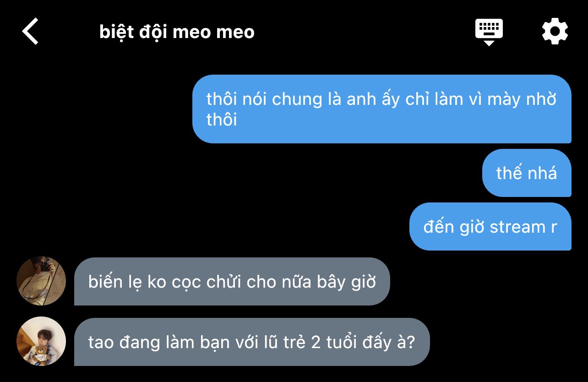This screenshot has height=382, width=588.
Task: Select the message 'tao đang làm bạn với lũ trẻ 2 tuổi đấy à?'
Action: 252,342
